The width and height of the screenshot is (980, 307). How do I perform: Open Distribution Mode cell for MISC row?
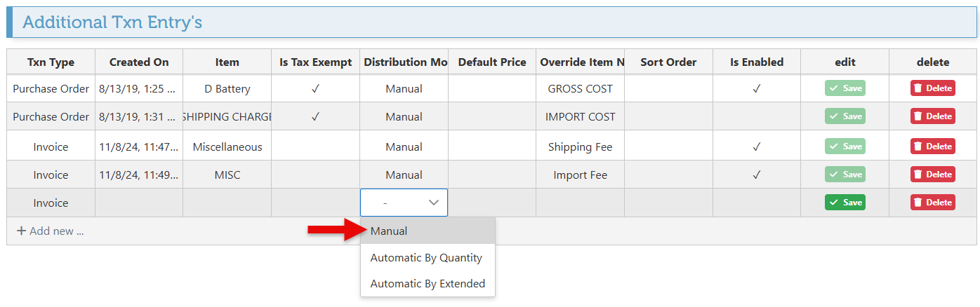click(x=404, y=175)
